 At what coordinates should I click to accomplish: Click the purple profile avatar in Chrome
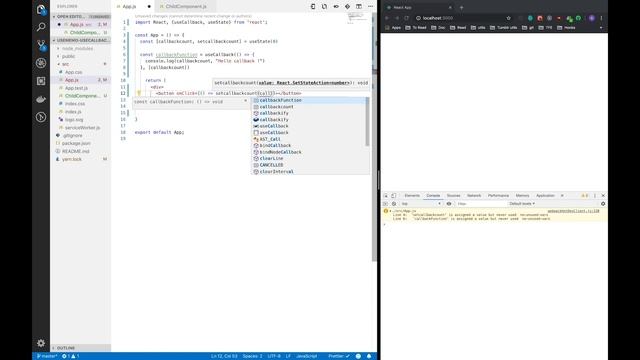coord(592,18)
